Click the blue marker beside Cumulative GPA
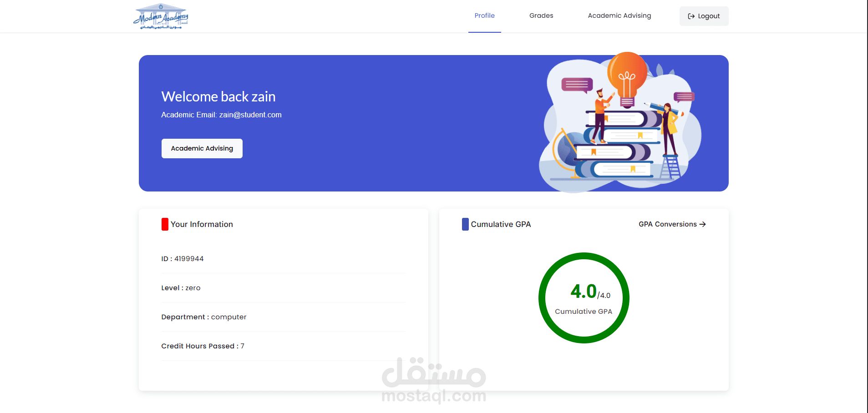 click(x=465, y=224)
